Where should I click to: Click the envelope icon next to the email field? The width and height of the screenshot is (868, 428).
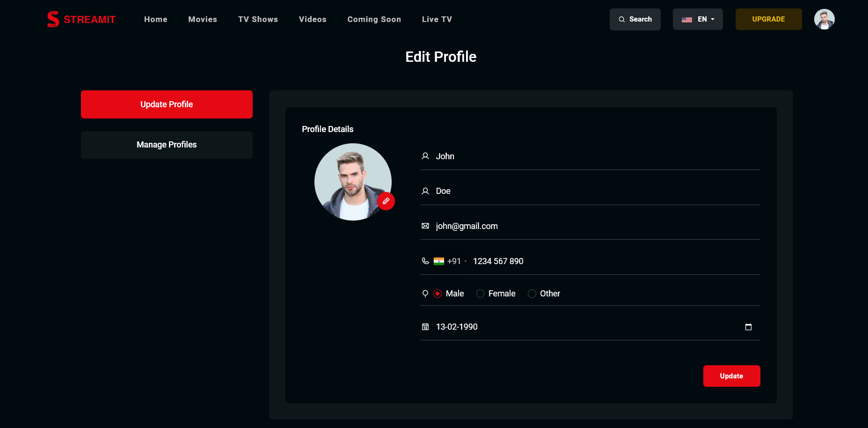point(425,225)
